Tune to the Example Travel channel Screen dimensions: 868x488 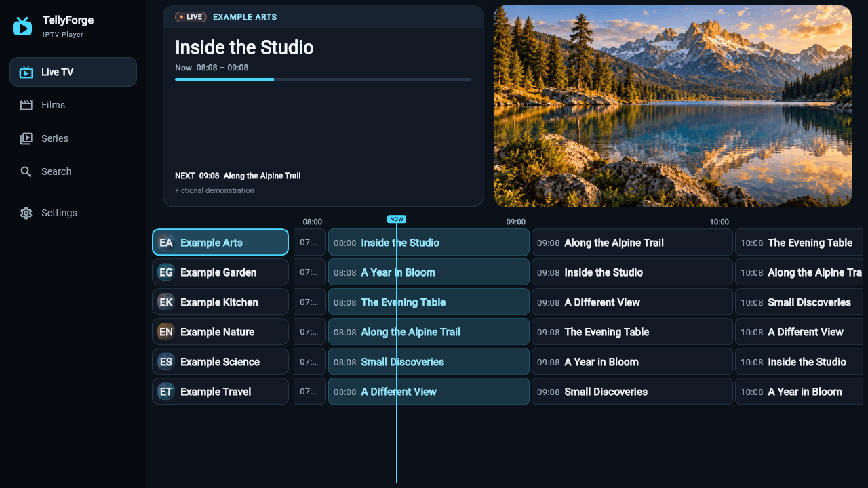pyautogui.click(x=220, y=392)
